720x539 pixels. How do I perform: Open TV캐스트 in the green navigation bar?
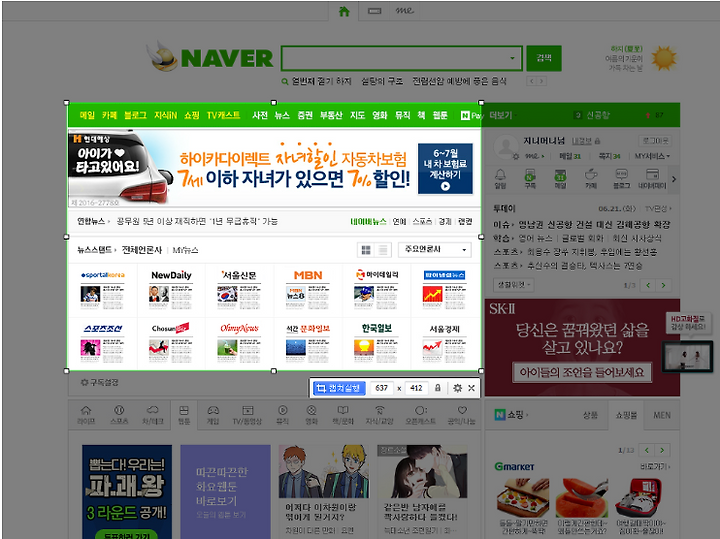pyautogui.click(x=224, y=115)
